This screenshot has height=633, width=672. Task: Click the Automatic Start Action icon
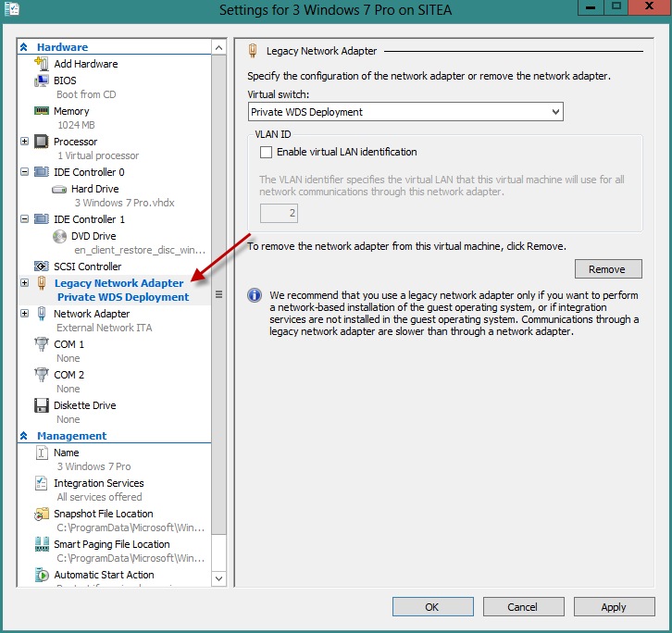(x=41, y=575)
